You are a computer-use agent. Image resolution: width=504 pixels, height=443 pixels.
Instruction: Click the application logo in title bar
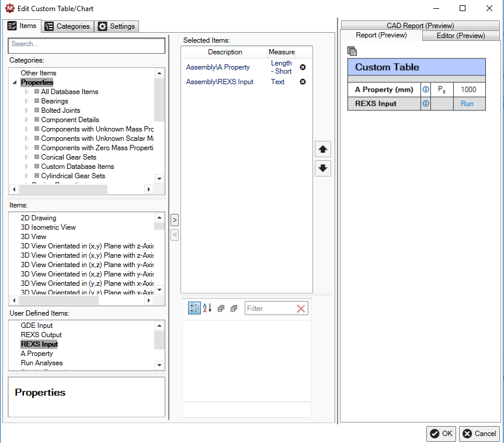point(10,8)
